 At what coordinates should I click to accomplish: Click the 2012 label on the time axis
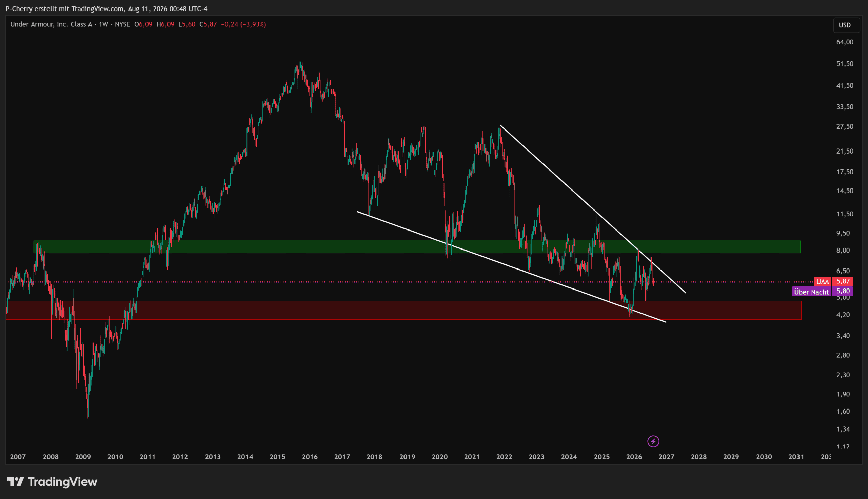180,457
